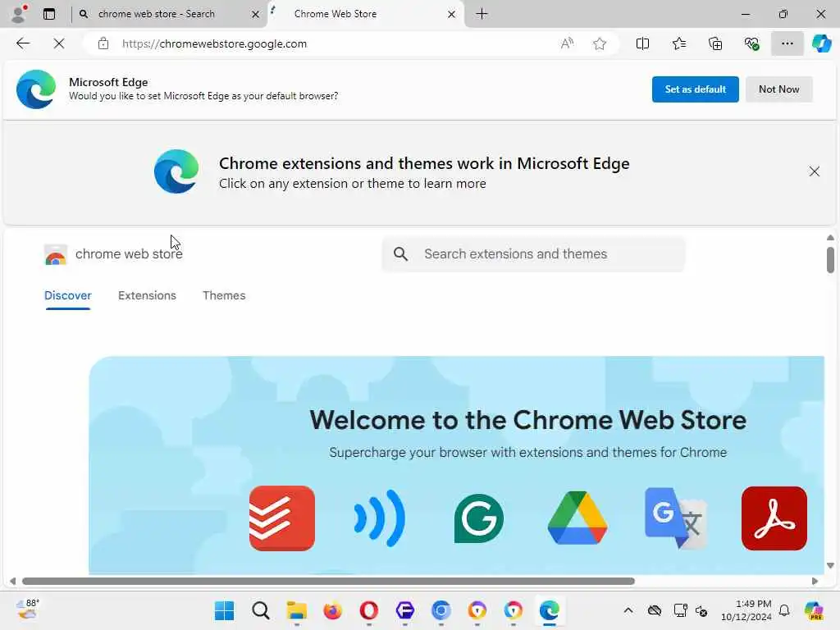Open Microsoft Edge taskbar icon
The width and height of the screenshot is (840, 630).
pyautogui.click(x=549, y=610)
